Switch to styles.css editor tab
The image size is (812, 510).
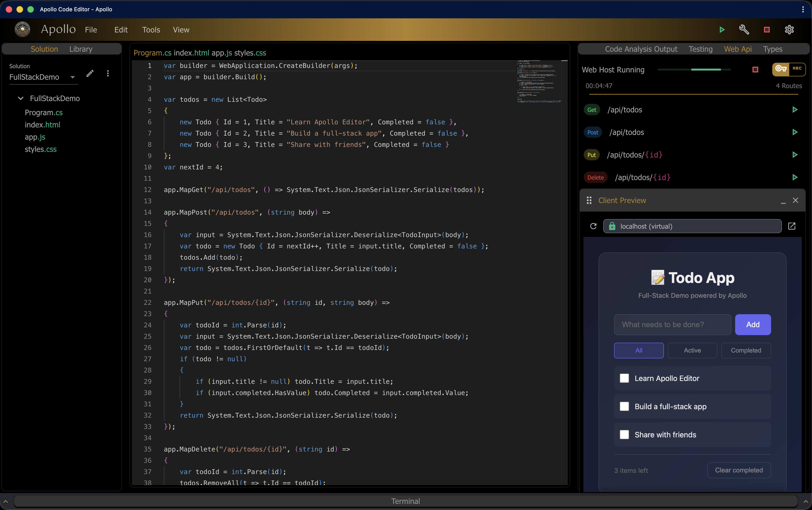point(250,53)
